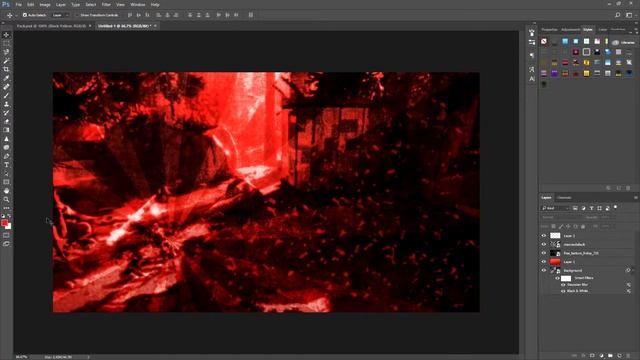Screen dimensions: 640x360
Task: Select the Horizontal Type tool
Action: [6, 165]
